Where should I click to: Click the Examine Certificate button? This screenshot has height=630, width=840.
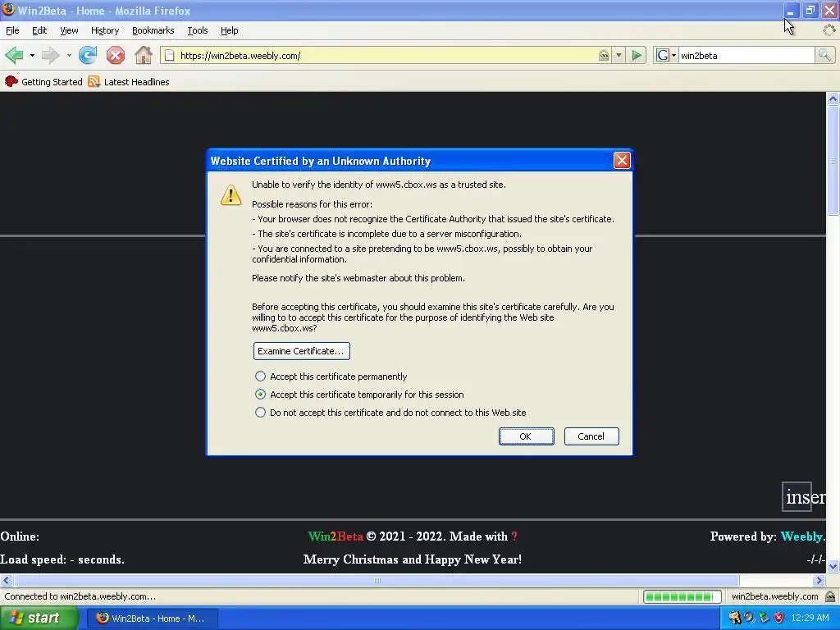tap(302, 351)
